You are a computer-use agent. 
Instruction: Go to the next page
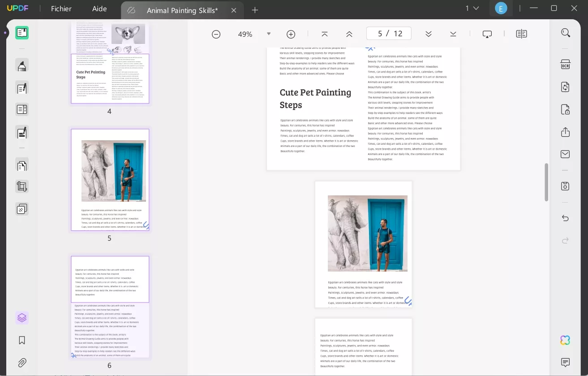point(429,34)
